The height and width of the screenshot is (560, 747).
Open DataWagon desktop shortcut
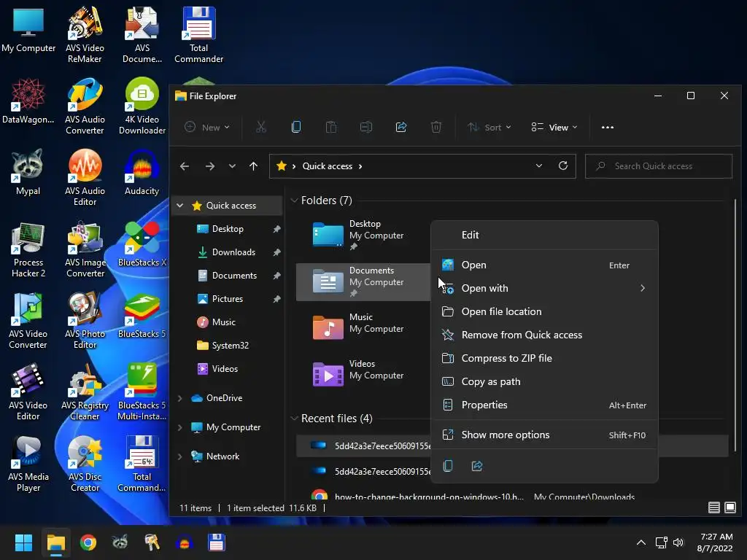pyautogui.click(x=28, y=101)
